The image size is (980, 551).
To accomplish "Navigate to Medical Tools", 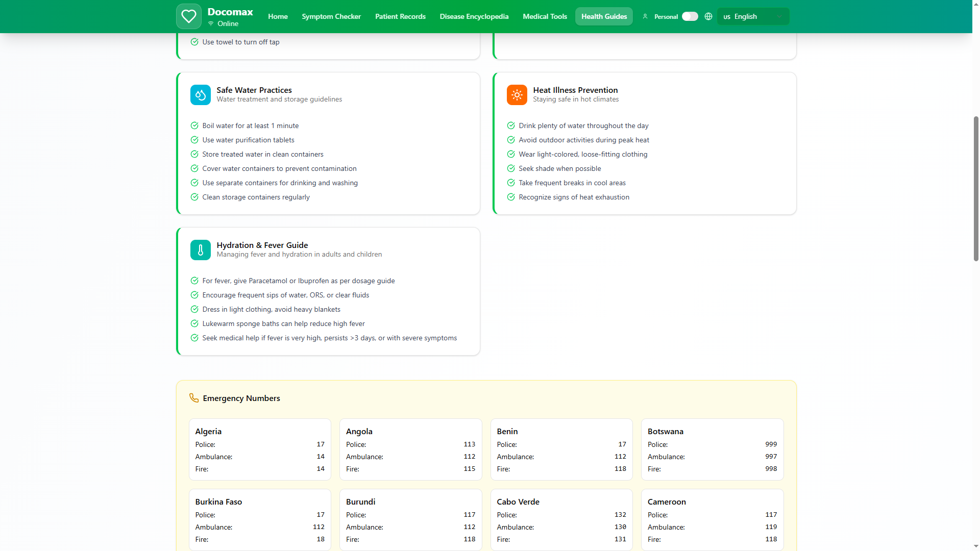I will point(545,16).
